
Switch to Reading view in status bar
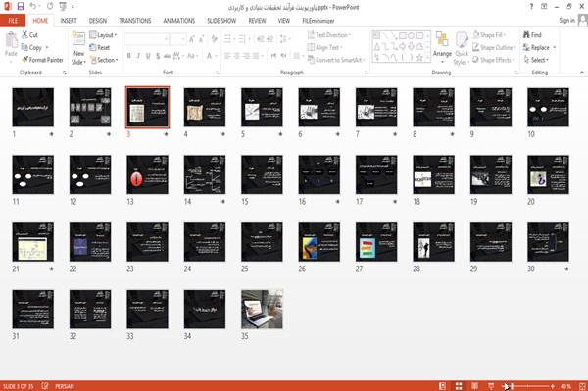point(474,386)
